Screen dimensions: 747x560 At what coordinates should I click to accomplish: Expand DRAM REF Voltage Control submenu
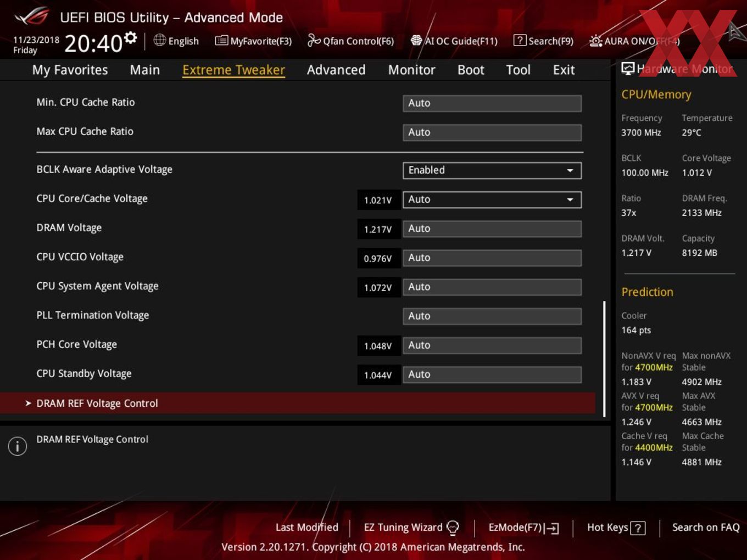[298, 403]
